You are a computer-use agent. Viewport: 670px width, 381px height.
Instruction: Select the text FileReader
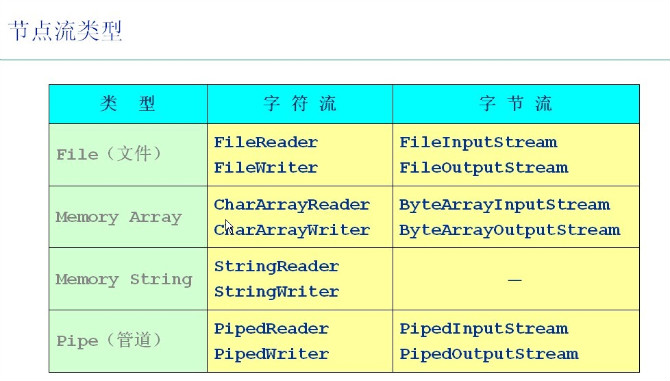coord(266,142)
